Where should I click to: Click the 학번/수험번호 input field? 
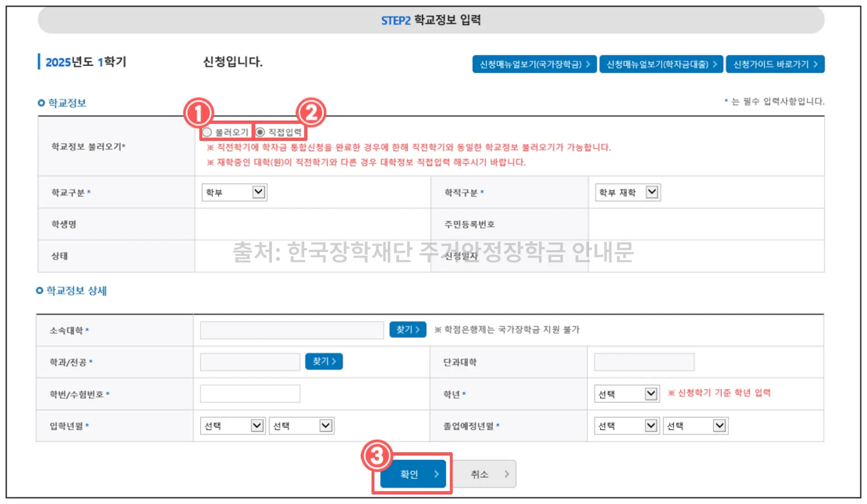point(250,393)
